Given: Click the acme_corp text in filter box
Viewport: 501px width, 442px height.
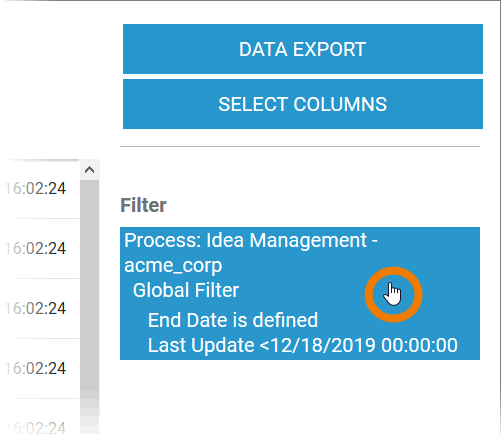Looking at the screenshot, I should coord(173,266).
